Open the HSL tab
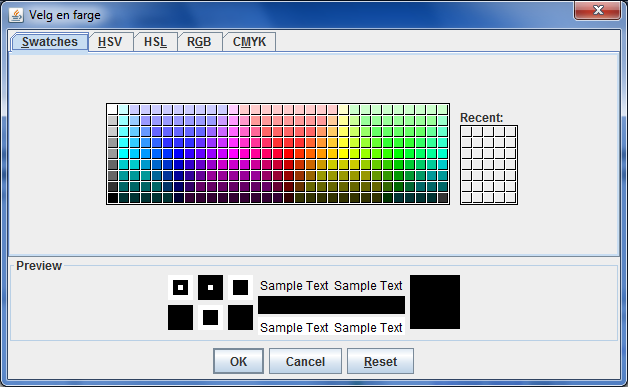Viewport: 628px width, 387px height. pos(155,42)
